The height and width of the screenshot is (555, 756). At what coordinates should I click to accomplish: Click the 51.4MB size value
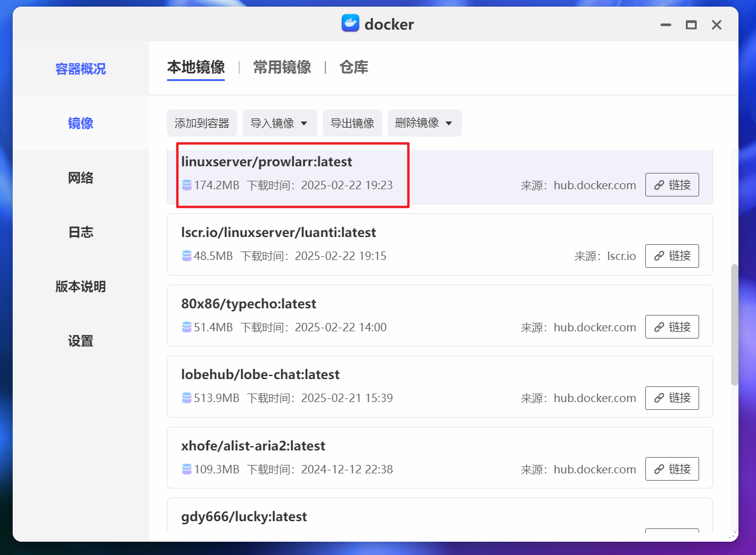(213, 327)
